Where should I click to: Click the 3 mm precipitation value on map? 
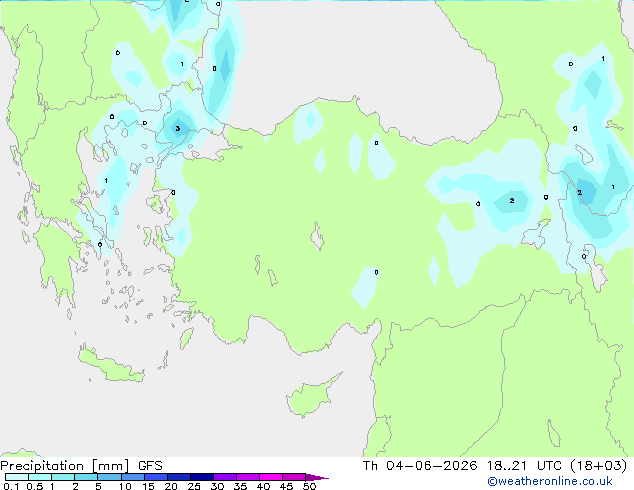point(178,129)
